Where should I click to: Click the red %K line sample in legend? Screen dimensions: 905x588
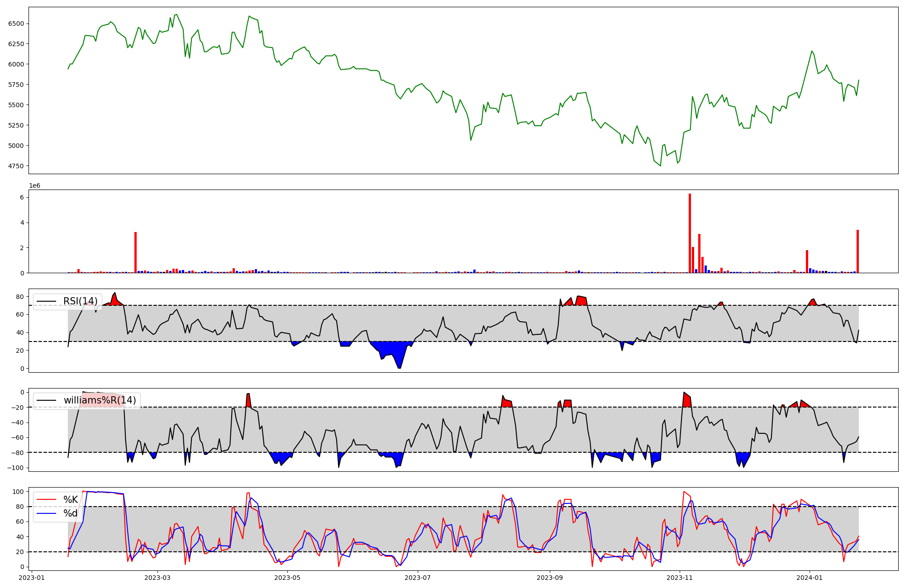(46, 500)
